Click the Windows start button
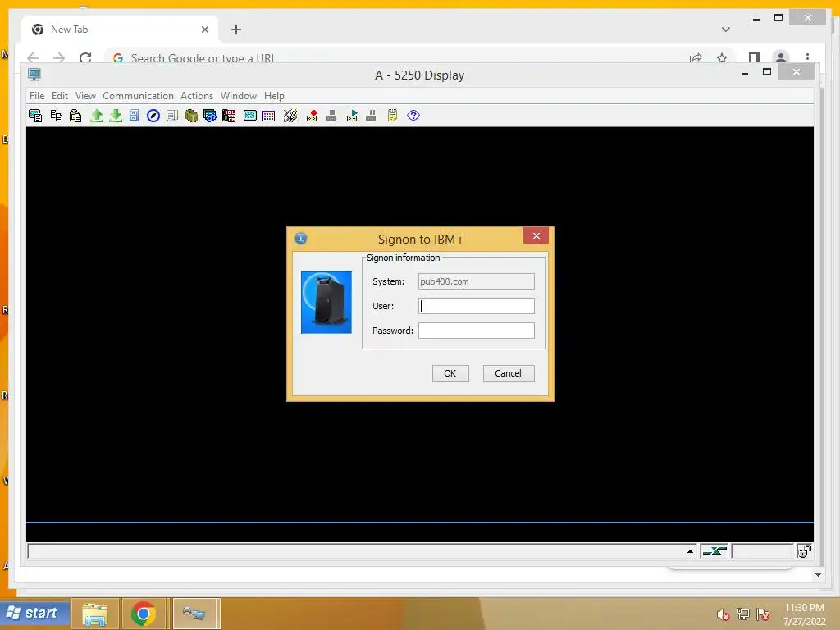The width and height of the screenshot is (840, 630). (x=35, y=613)
